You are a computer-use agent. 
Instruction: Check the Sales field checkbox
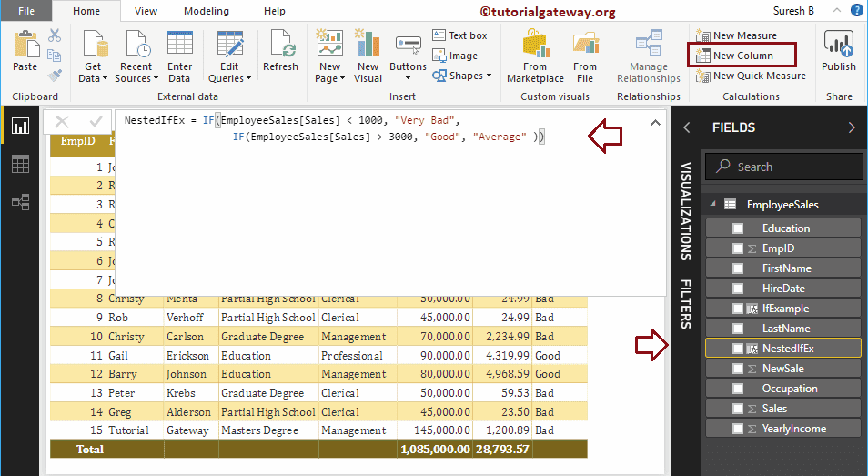pos(738,409)
